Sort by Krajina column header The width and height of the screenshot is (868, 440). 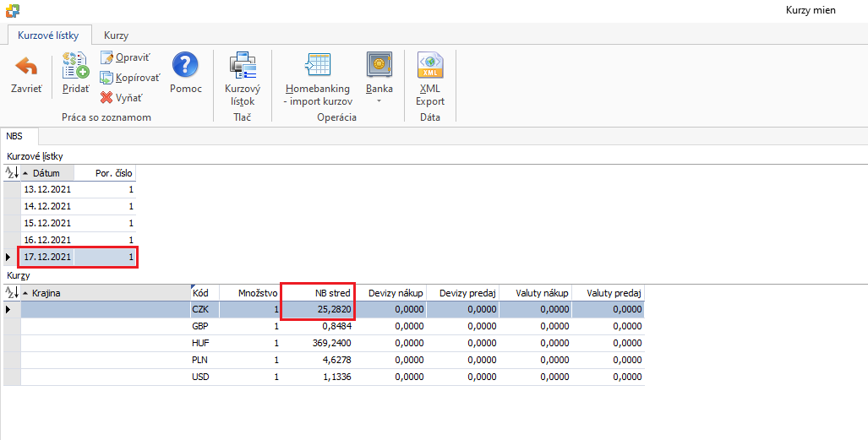click(x=105, y=293)
